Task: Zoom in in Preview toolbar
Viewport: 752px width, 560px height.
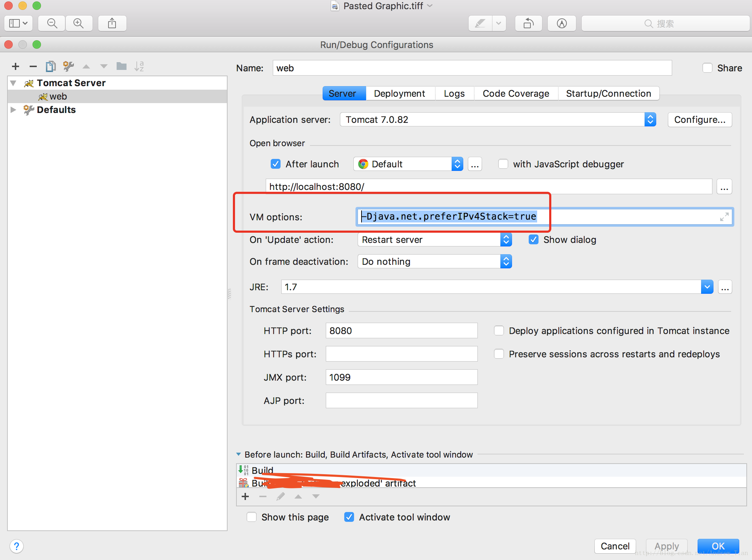Action: [78, 23]
